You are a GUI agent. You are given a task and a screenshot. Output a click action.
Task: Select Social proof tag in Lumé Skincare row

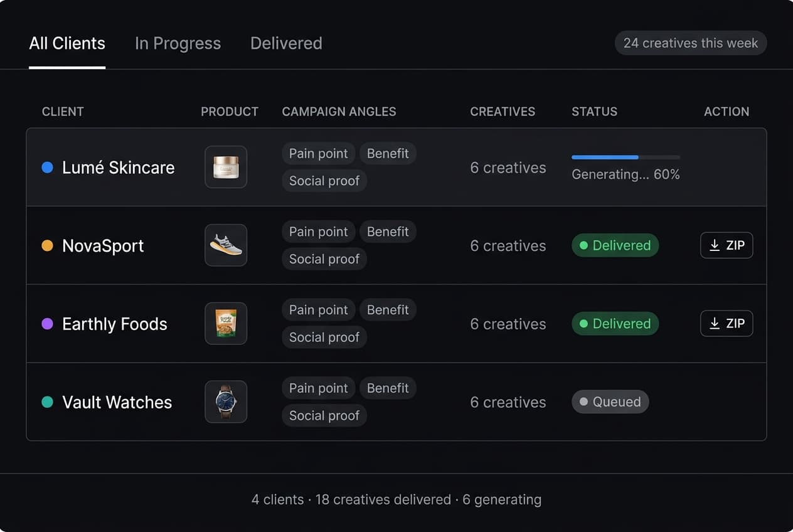point(324,181)
